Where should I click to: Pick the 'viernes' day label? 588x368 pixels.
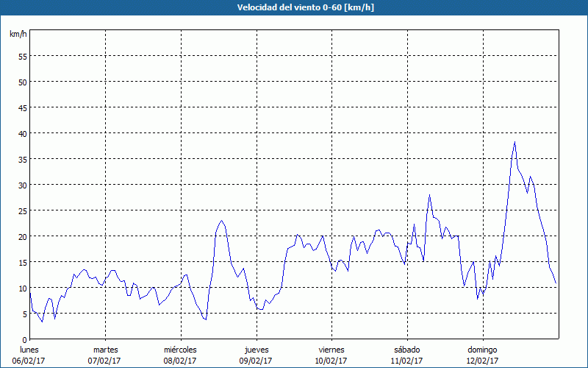click(x=331, y=349)
